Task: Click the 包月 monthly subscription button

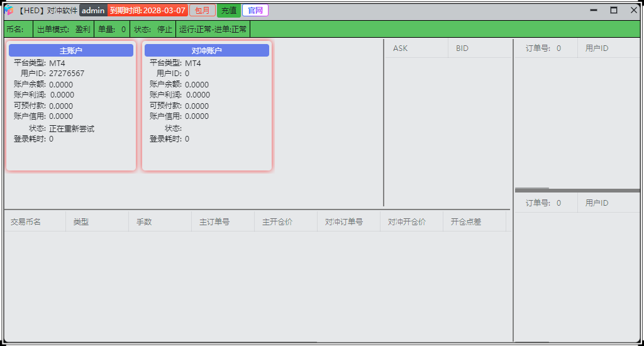Action: tap(202, 11)
